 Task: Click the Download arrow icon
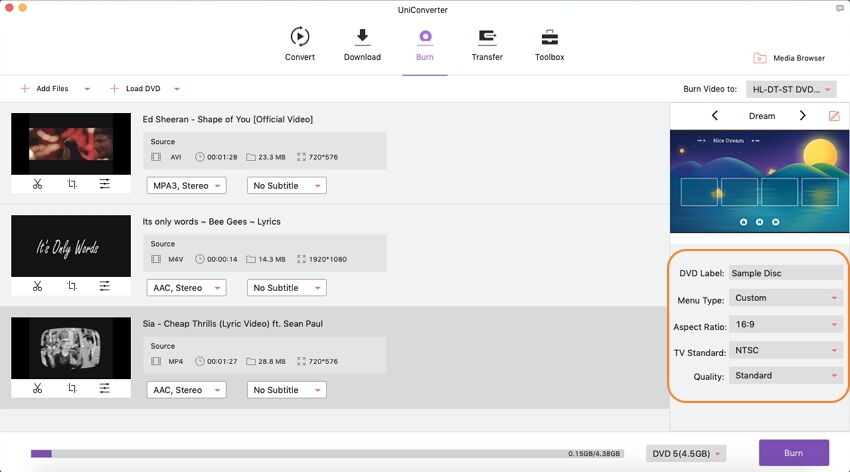(x=362, y=36)
